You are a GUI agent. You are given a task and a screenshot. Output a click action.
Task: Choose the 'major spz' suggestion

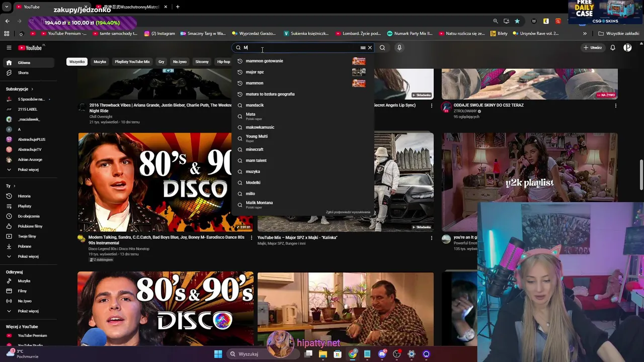pos(302,72)
